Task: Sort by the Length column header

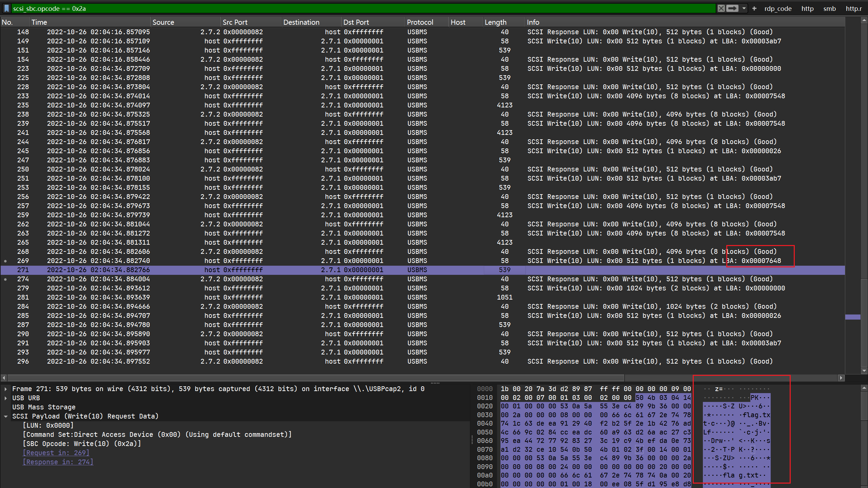Action: [x=504, y=22]
